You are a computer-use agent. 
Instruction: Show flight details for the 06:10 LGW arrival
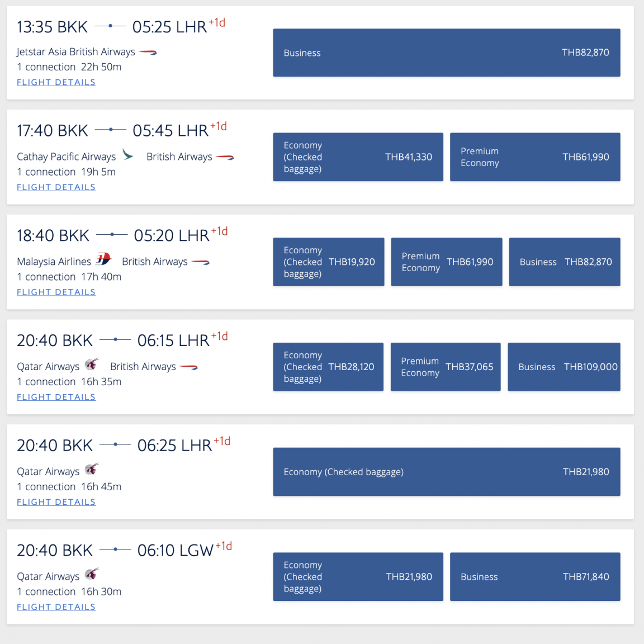(56, 607)
